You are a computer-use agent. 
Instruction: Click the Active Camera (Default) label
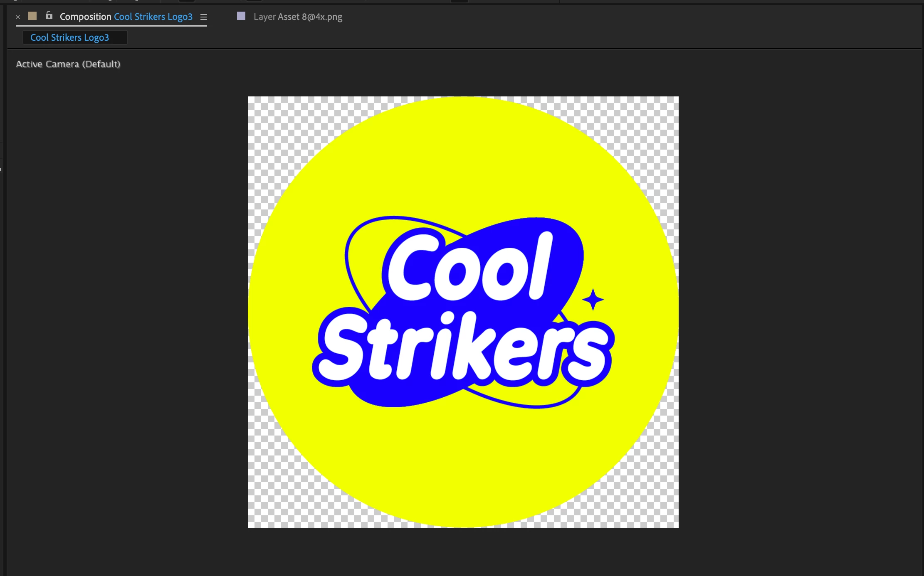click(x=68, y=64)
